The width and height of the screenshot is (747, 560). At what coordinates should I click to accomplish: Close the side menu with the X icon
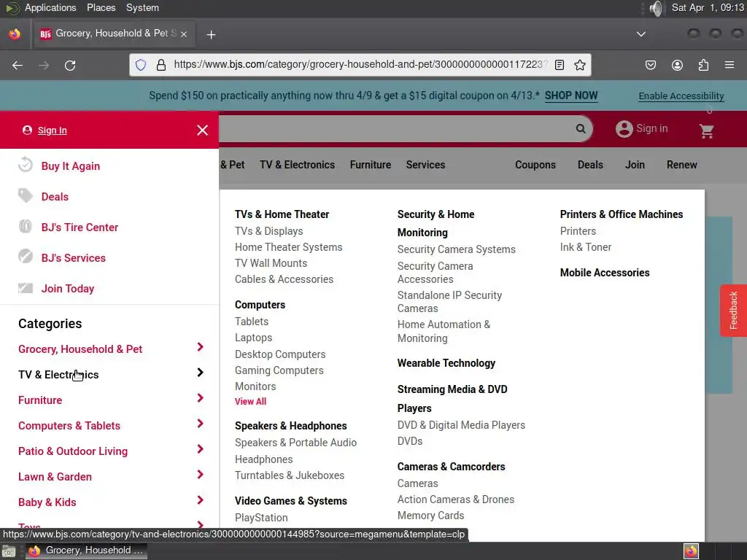pos(203,130)
